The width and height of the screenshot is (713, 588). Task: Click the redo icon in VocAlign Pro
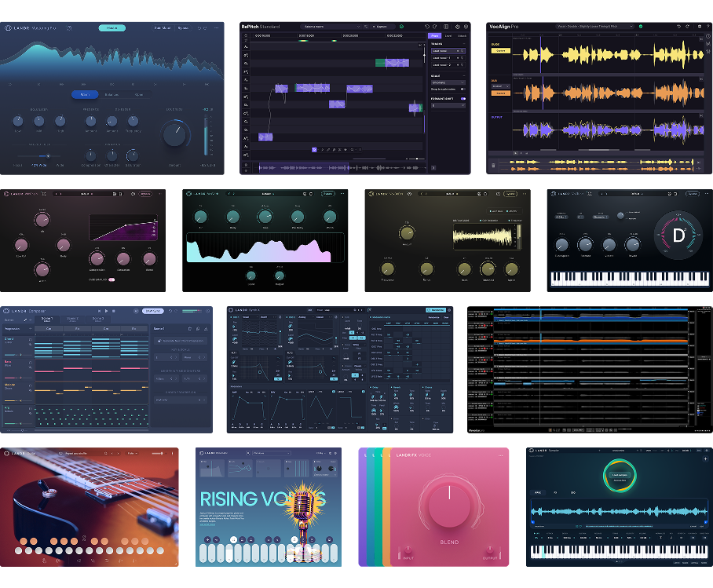click(687, 27)
